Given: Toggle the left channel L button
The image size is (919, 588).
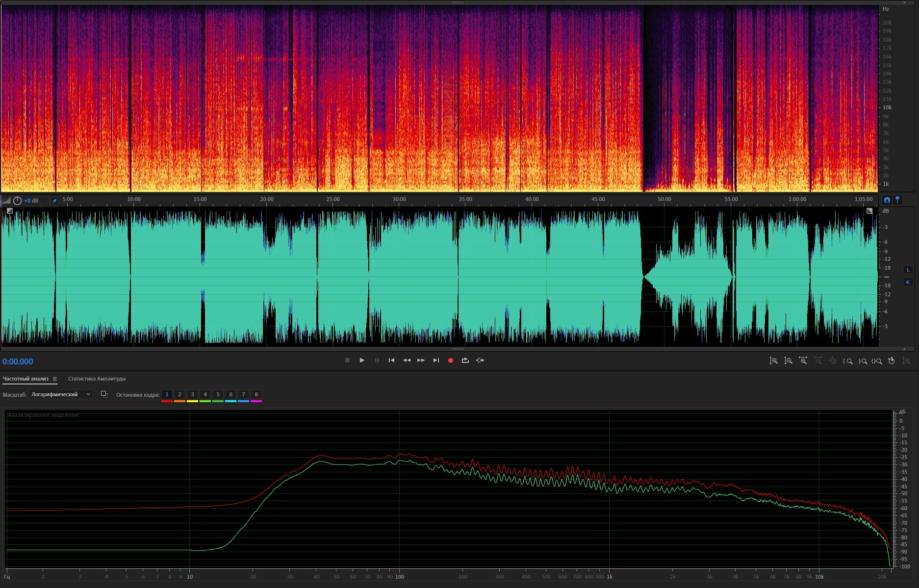Looking at the screenshot, I should 908,270.
